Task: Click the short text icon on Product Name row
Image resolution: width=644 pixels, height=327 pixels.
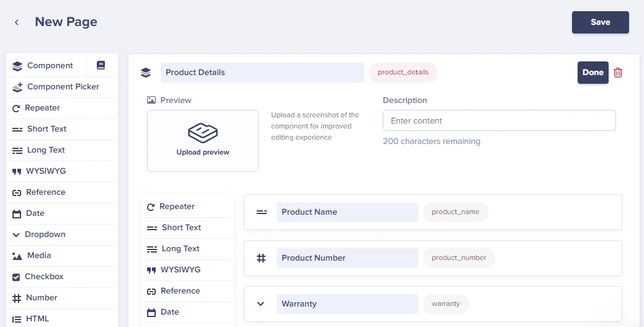Action: click(262, 212)
